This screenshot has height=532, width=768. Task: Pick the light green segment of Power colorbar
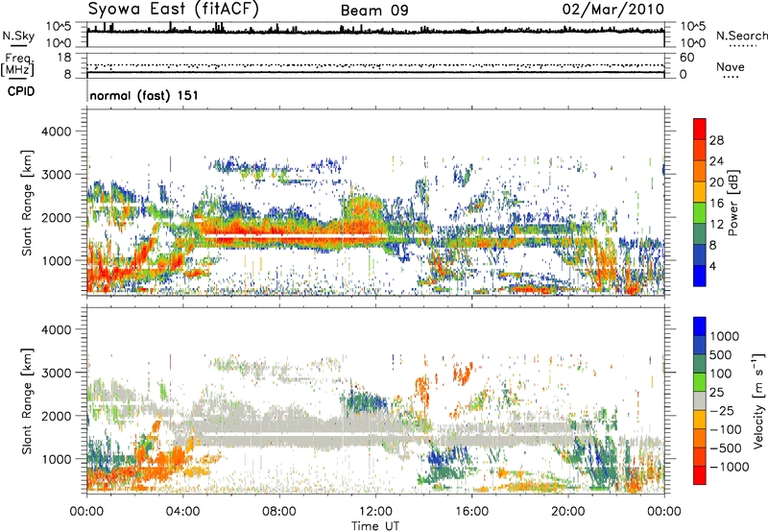(x=700, y=213)
